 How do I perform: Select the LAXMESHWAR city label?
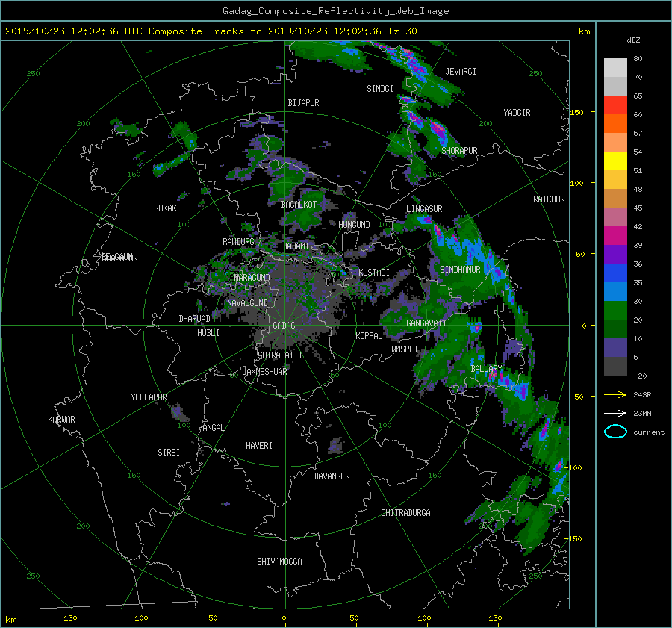point(264,372)
